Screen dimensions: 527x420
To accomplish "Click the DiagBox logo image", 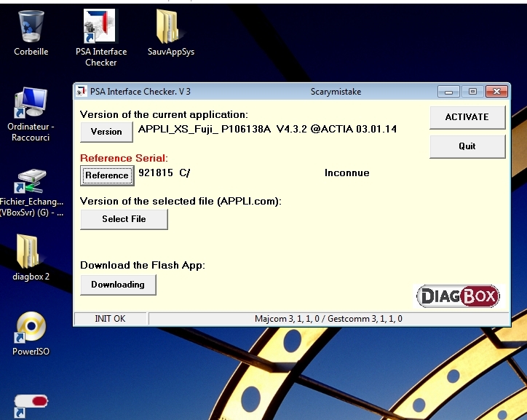I will click(x=458, y=296).
